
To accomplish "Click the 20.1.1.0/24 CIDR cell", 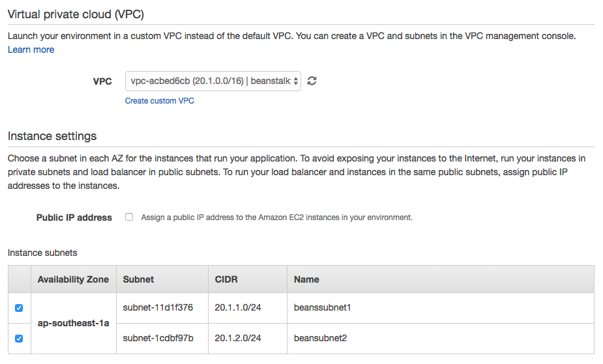I will tap(238, 307).
